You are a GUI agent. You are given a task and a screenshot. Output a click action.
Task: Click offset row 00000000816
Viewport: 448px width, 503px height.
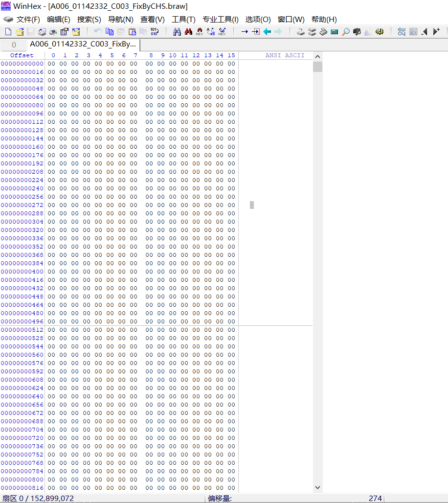coord(22,488)
